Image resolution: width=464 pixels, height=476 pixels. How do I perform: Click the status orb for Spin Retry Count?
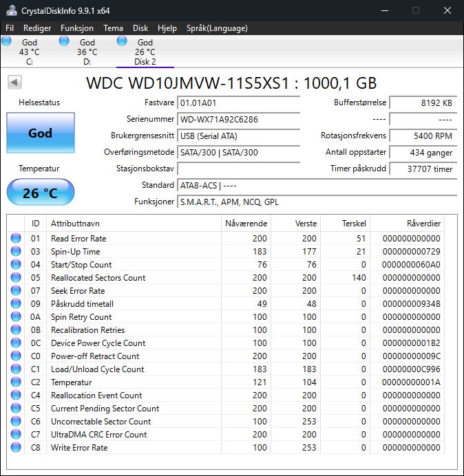tap(16, 316)
